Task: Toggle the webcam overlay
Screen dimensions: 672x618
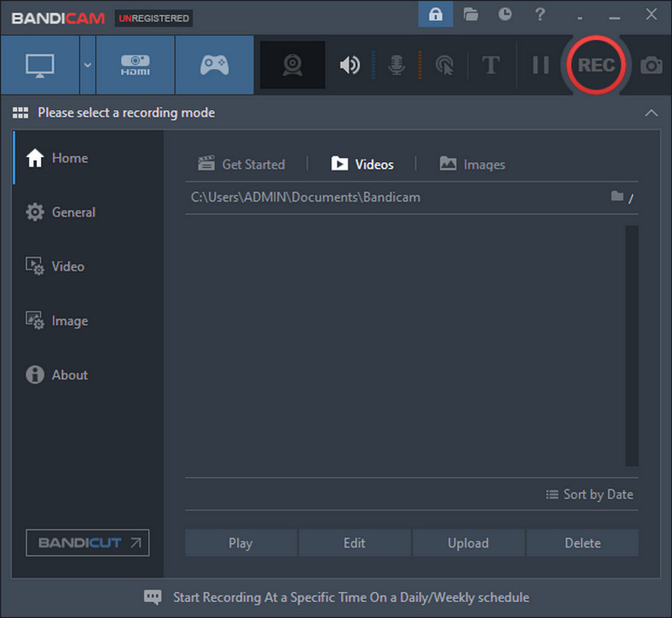Action: [292, 65]
